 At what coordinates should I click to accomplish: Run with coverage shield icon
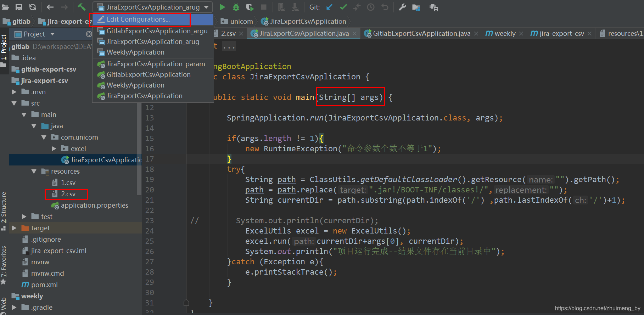[250, 7]
